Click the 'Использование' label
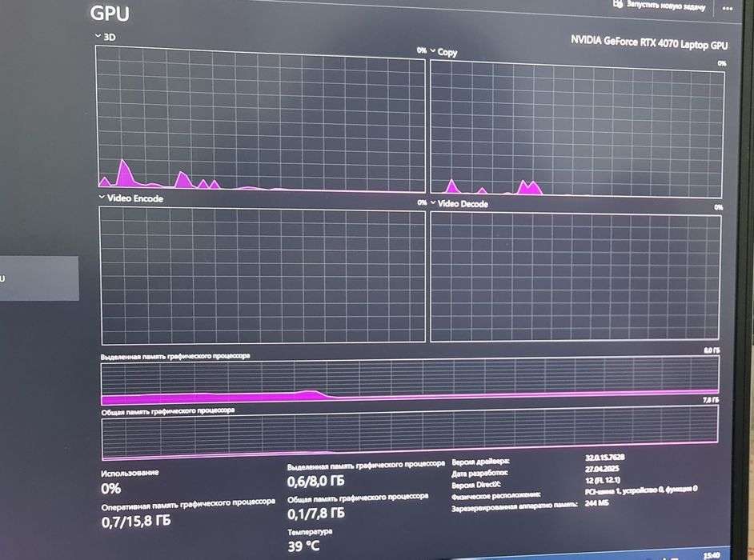This screenshot has height=560, width=754. [x=130, y=473]
